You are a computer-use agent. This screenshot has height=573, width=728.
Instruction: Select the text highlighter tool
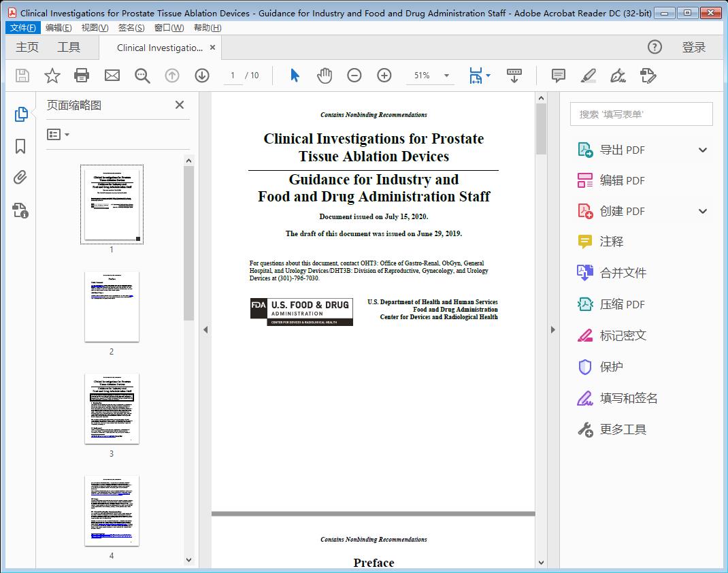[587, 76]
